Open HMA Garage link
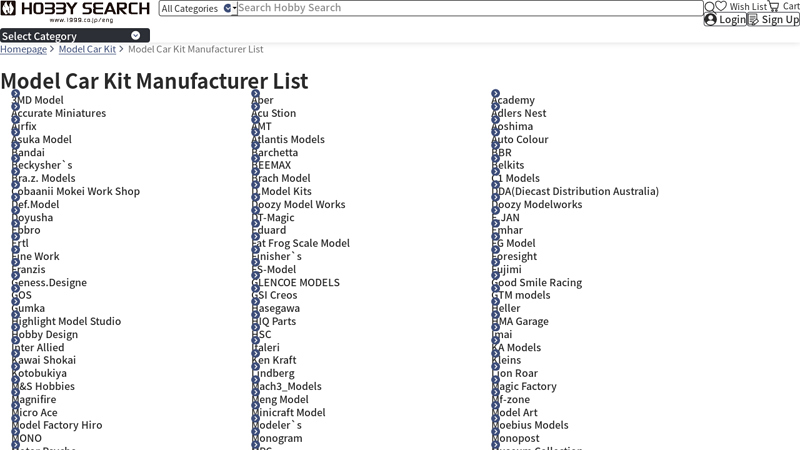The height and width of the screenshot is (450, 800). pyautogui.click(x=520, y=321)
